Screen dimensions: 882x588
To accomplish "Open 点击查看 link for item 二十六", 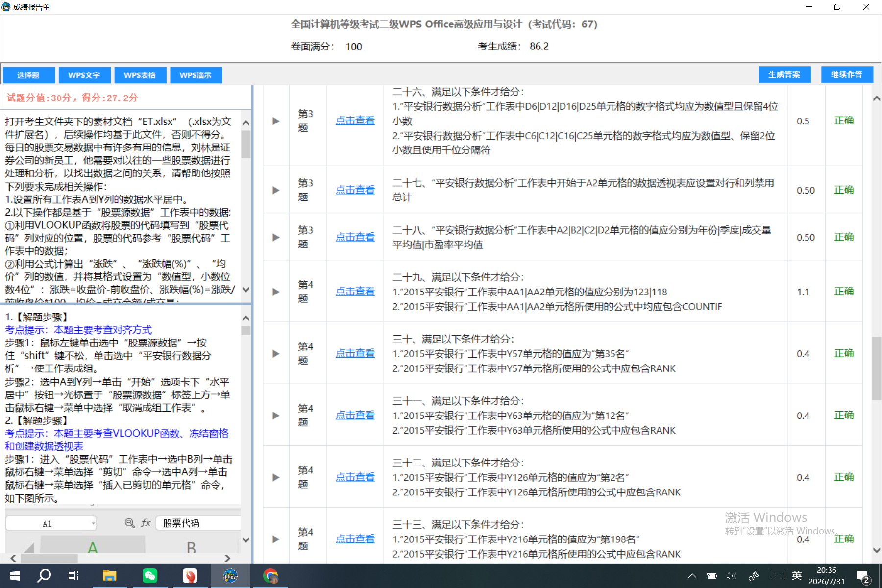I will [x=355, y=121].
